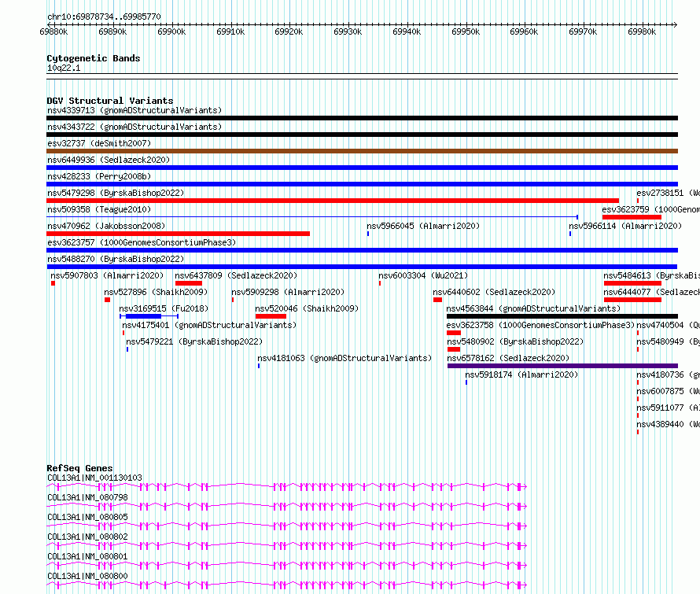The width and height of the screenshot is (700, 594).
Task: Click the COL13A1|NM_001130103 transcript label
Action: tap(94, 478)
